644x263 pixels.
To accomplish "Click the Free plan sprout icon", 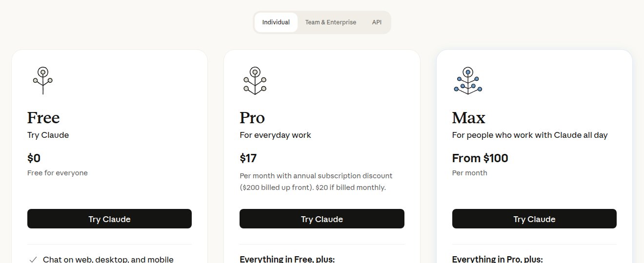I will tap(43, 80).
